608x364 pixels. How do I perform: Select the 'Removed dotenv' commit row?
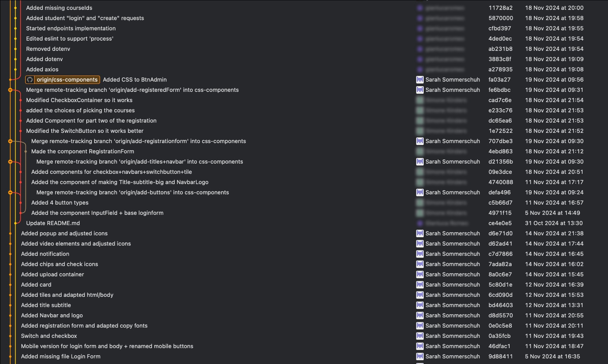coord(48,49)
